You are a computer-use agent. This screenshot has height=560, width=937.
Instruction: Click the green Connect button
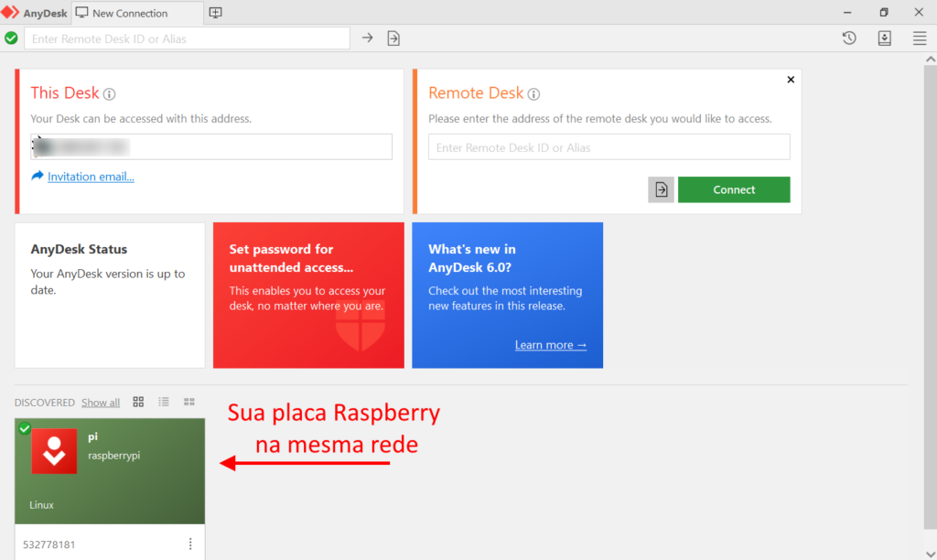tap(734, 189)
